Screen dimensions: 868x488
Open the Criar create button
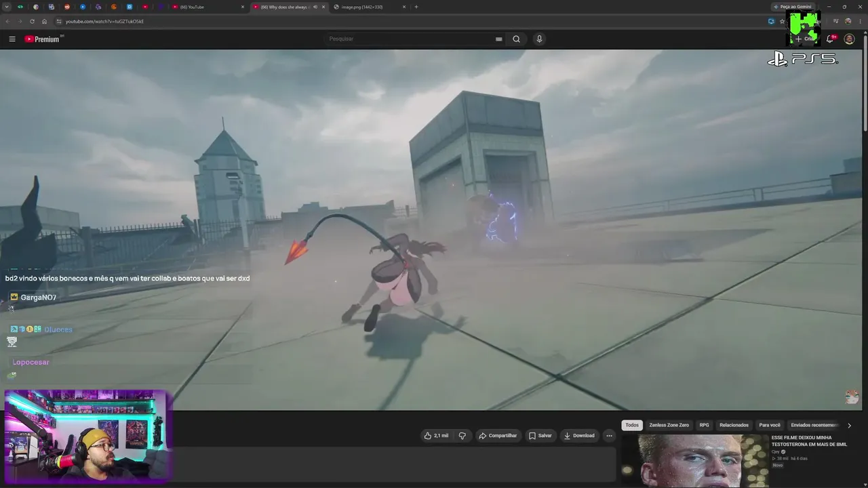pyautogui.click(x=804, y=39)
